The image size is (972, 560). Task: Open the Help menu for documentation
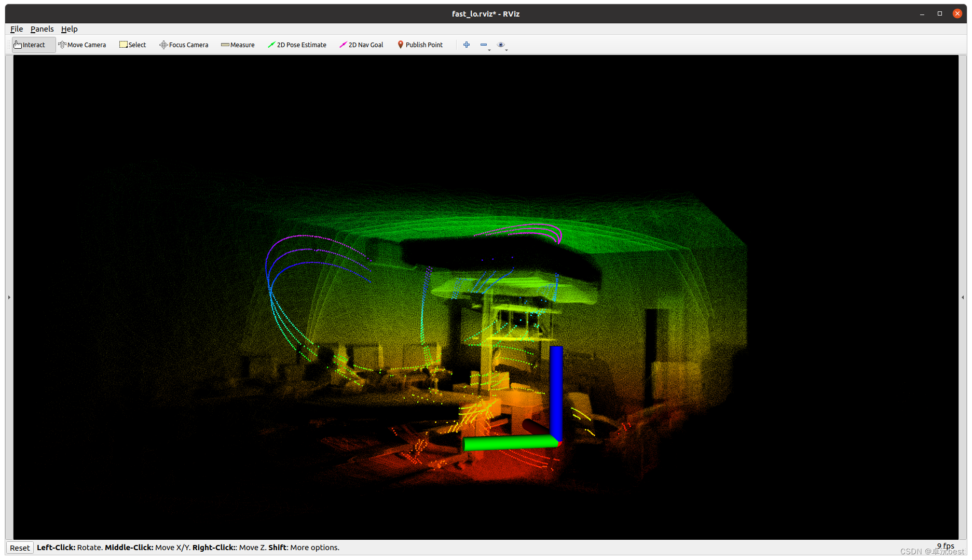(69, 29)
